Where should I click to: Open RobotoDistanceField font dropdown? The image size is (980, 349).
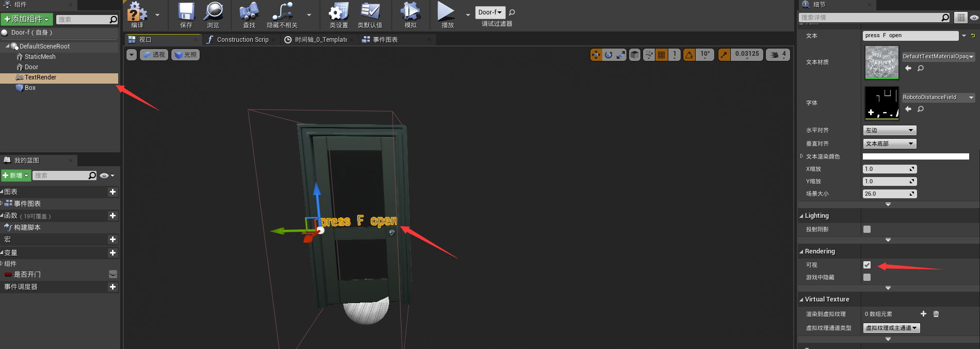click(x=938, y=98)
